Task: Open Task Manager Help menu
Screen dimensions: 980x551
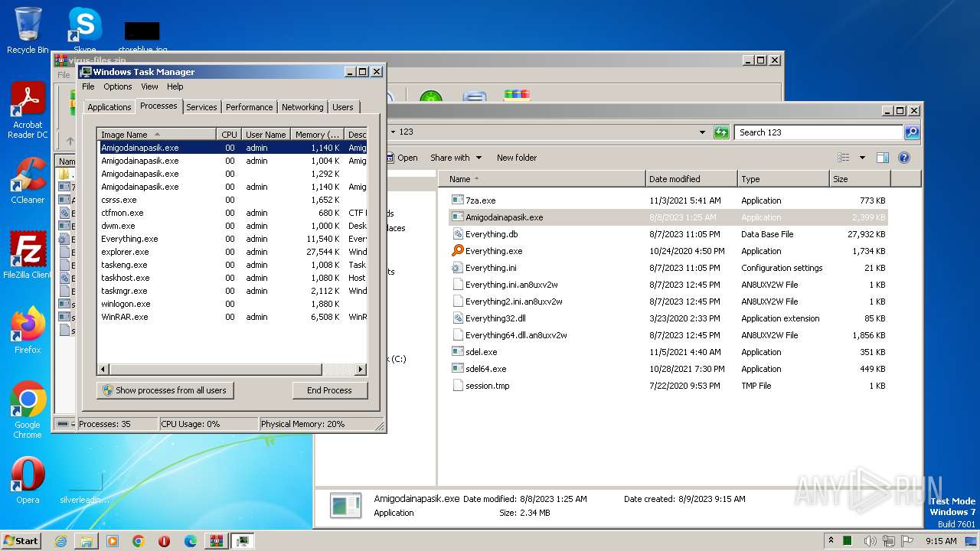Action: [175, 86]
